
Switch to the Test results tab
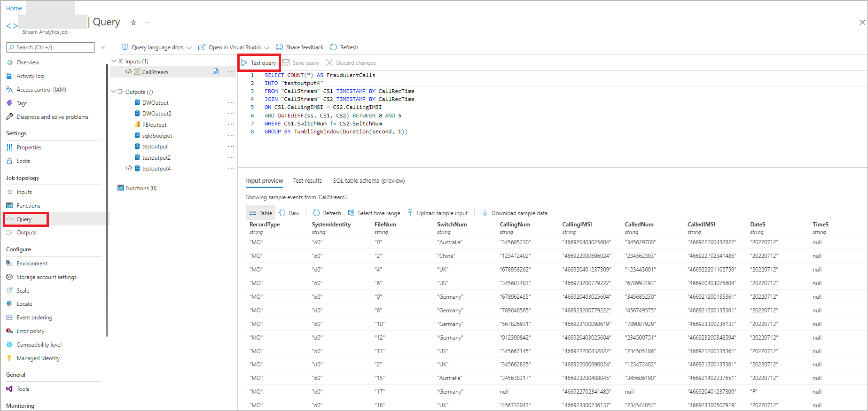(307, 181)
